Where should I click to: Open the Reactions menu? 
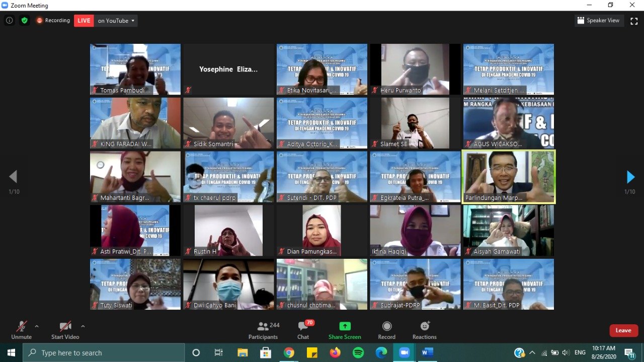pos(425,330)
